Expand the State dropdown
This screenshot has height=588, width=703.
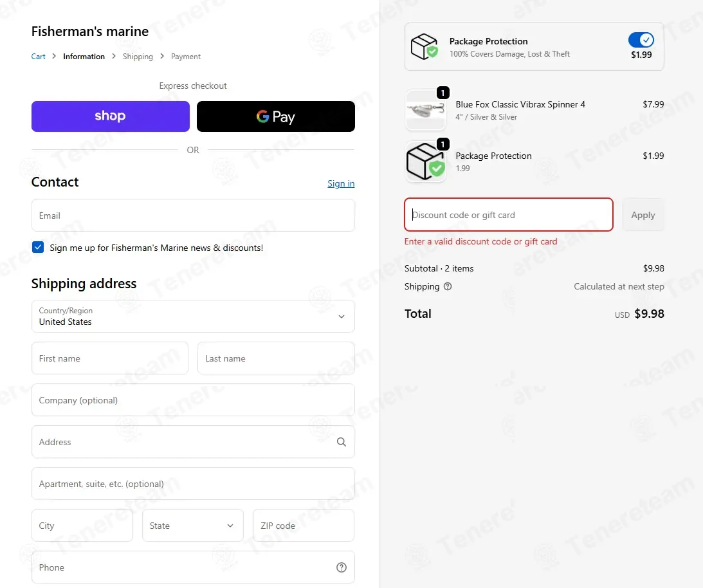[x=193, y=525]
